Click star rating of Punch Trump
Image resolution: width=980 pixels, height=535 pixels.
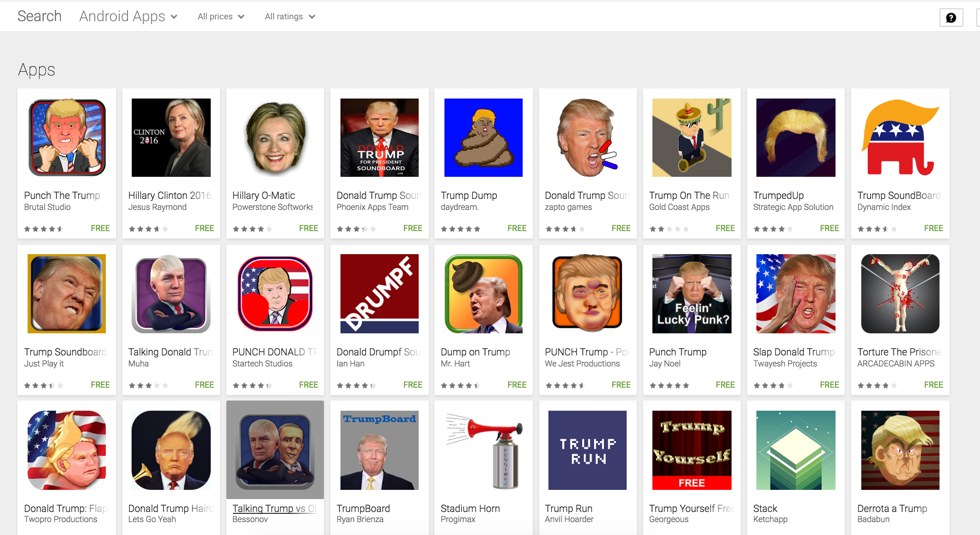[x=669, y=385]
